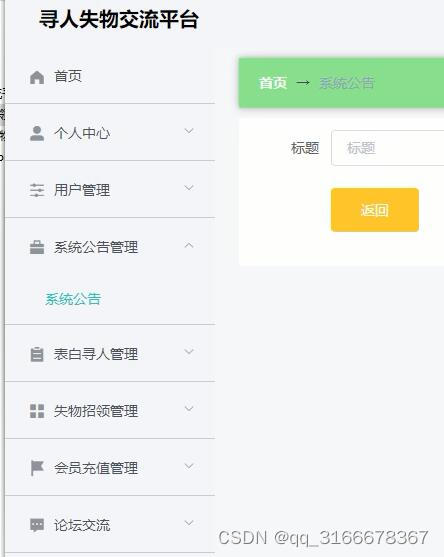Viewport: 444px width, 557px height.
Task: Click the sliders icon for 用户管理
Action: pos(37,190)
